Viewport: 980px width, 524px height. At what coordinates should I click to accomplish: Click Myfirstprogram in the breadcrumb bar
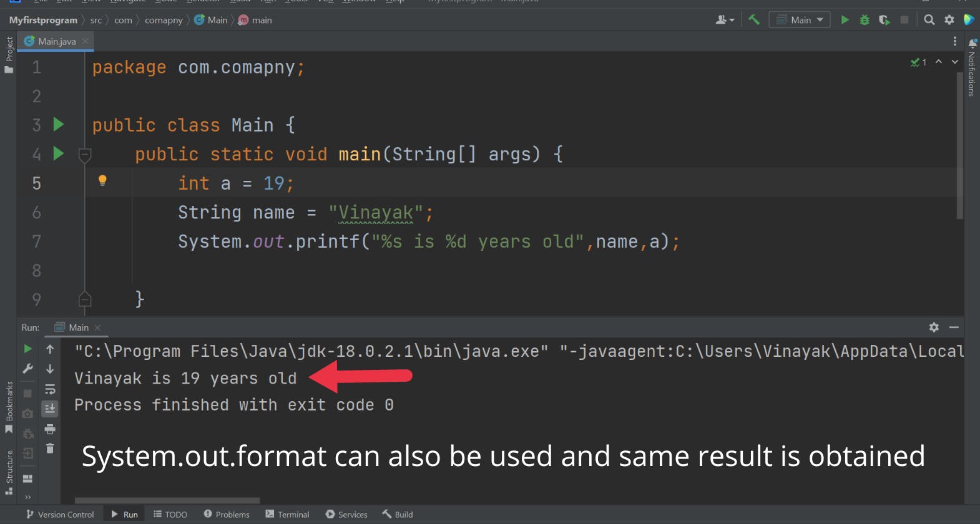point(43,20)
